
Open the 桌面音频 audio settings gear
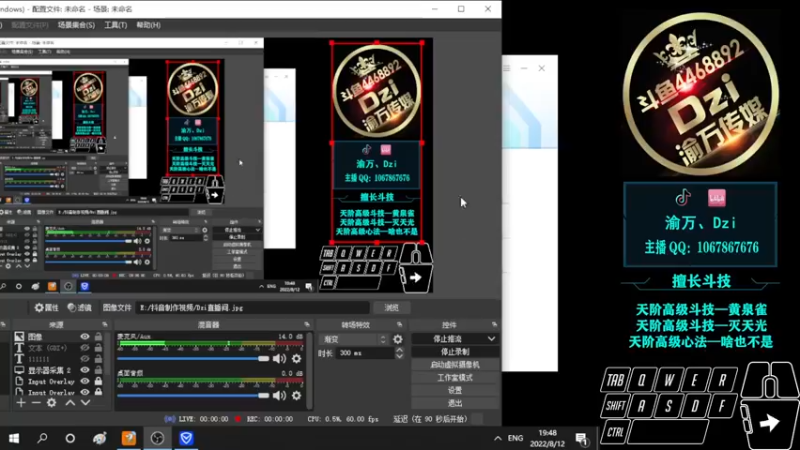point(296,395)
